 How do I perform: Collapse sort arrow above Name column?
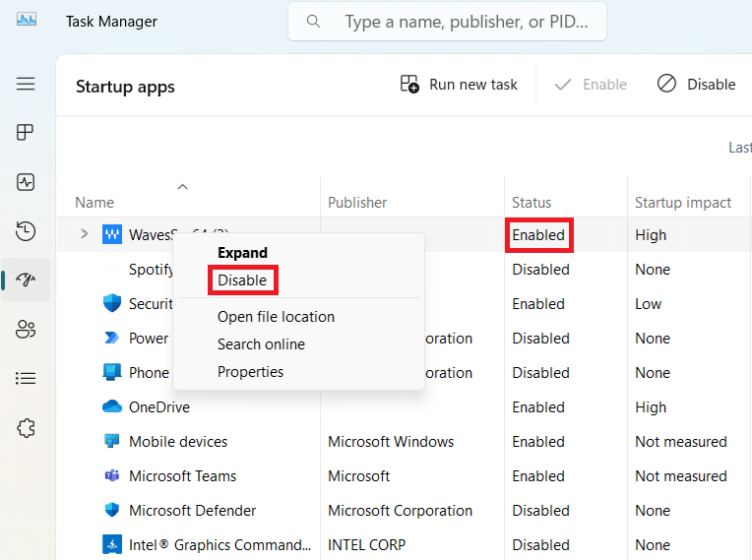click(182, 186)
